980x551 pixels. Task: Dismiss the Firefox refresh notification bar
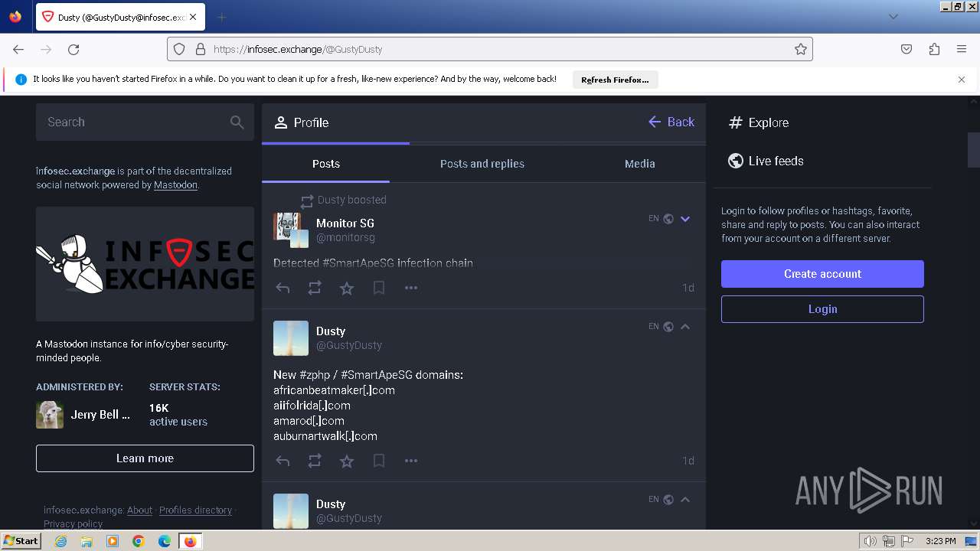click(x=962, y=80)
